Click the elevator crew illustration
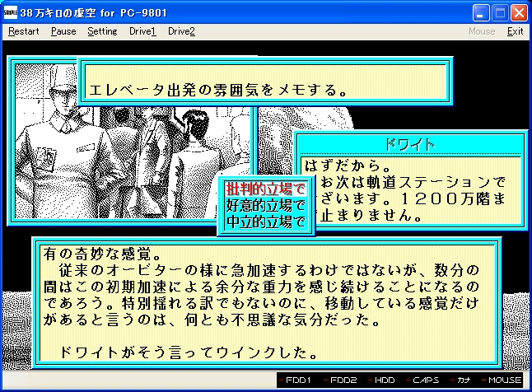Image resolution: width=532 pixels, height=392 pixels. pyautogui.click(x=132, y=156)
